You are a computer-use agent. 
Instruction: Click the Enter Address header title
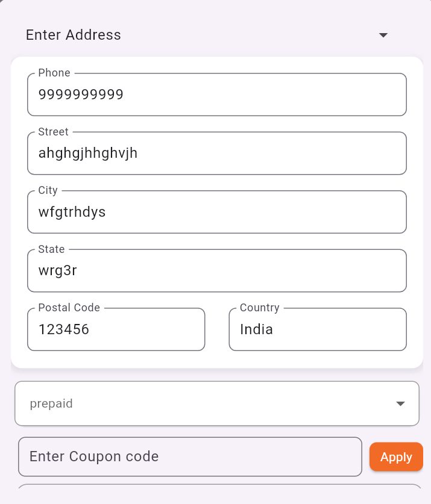[x=74, y=35]
